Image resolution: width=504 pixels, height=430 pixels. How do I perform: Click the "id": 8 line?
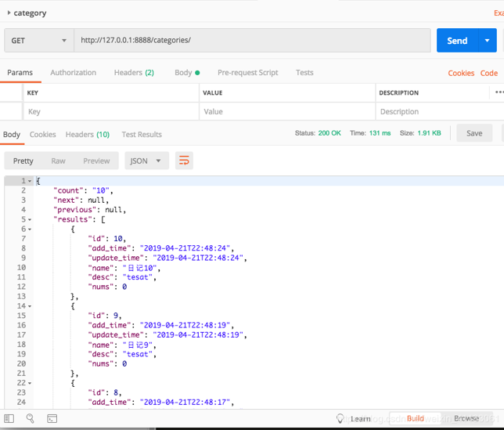(x=105, y=392)
